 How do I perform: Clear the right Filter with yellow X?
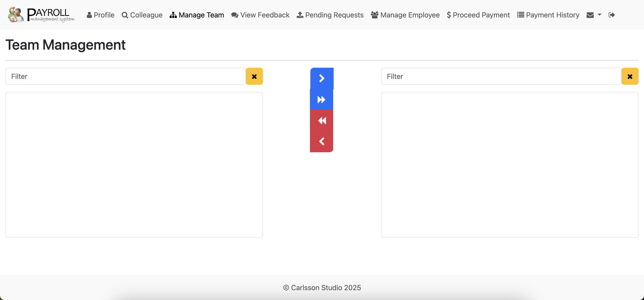(630, 76)
